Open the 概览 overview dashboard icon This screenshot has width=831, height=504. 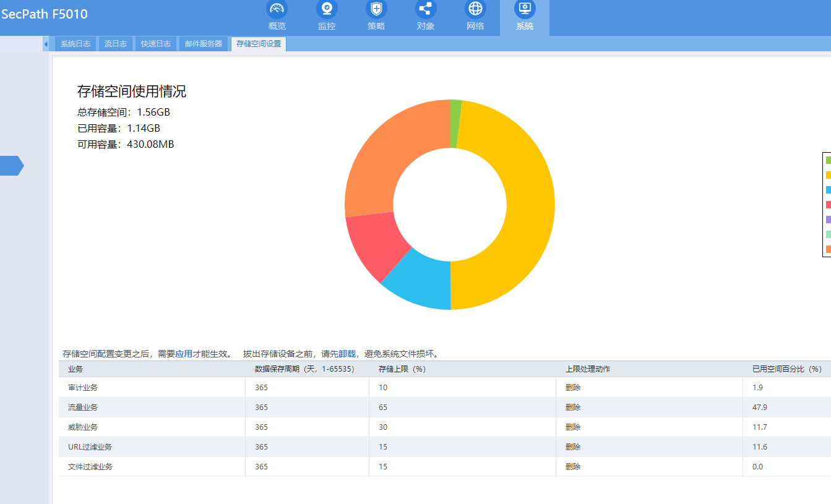click(x=277, y=9)
